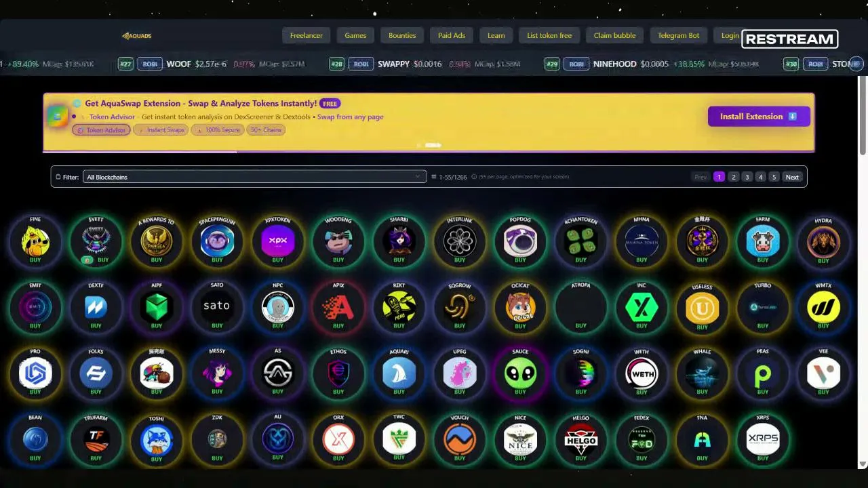Screen dimensions: 868x488
Task: Click the FARM cow token icon
Action: point(763,241)
